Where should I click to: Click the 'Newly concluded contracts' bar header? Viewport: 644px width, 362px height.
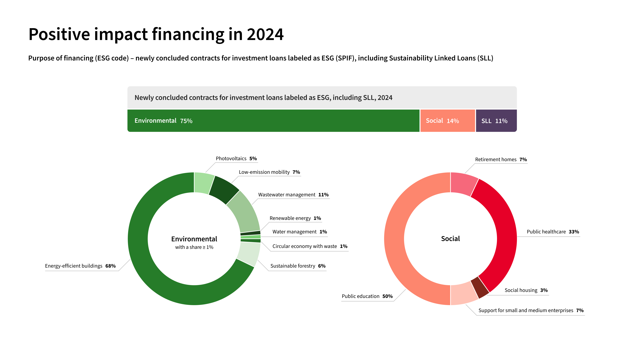click(322, 98)
